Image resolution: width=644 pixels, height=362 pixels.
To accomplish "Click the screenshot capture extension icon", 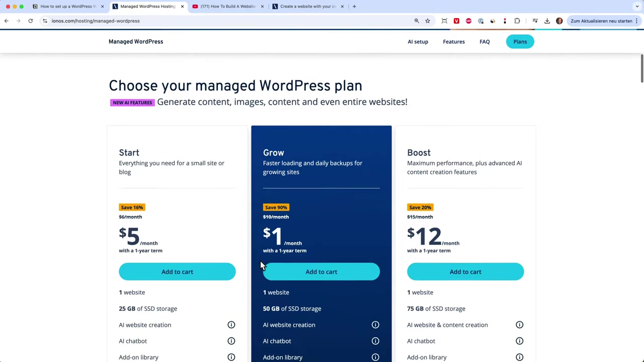I will pyautogui.click(x=444, y=21).
